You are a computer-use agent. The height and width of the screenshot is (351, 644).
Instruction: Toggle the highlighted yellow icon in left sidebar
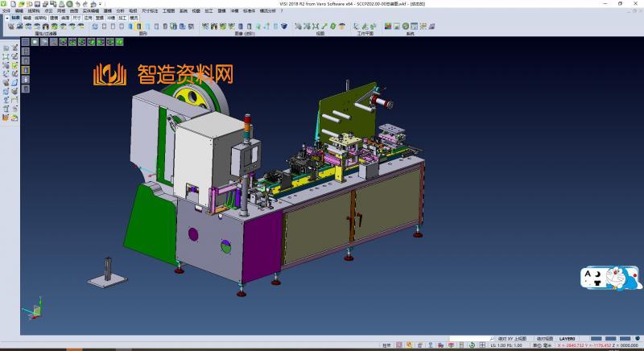click(x=26, y=70)
